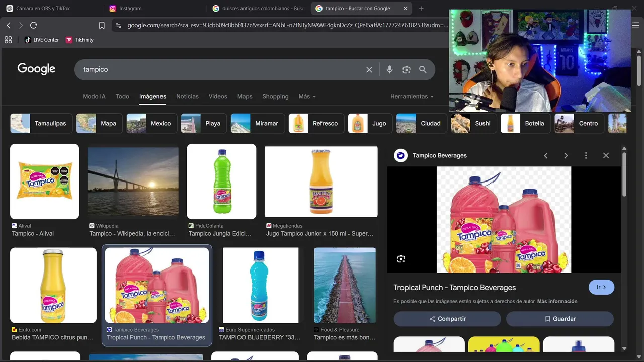Image resolution: width=644 pixels, height=362 pixels.
Task: Switch to the Noticias tab
Action: (x=187, y=96)
